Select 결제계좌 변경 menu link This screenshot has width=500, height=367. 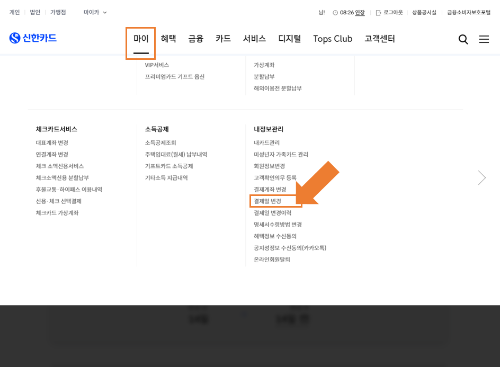pyautogui.click(x=270, y=189)
